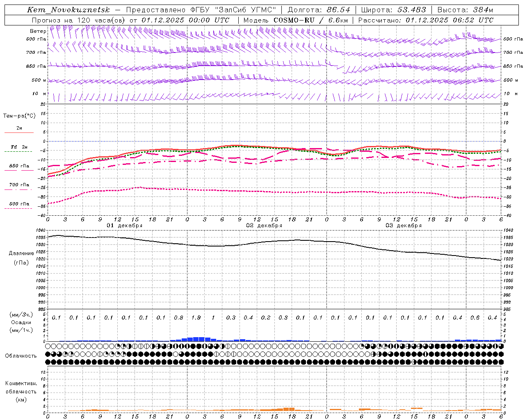Click the 0.2 precipitation value
The width and height of the screenshot is (525, 420).
point(266,317)
